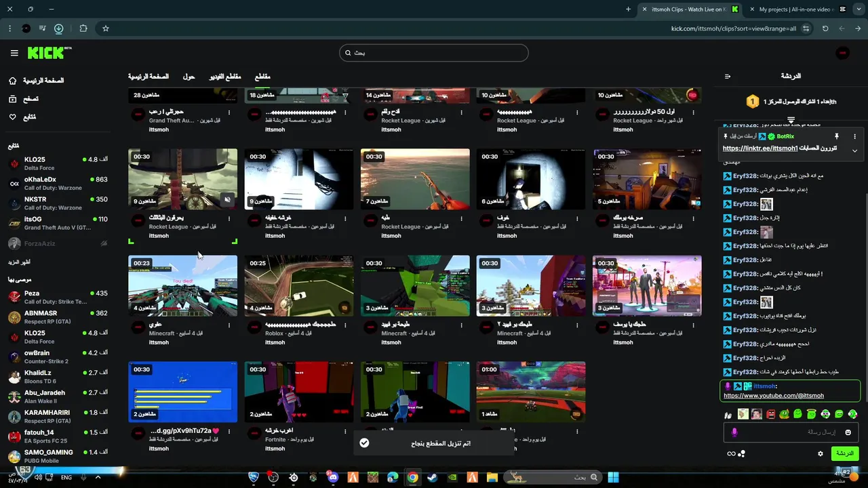Expand pinned BotRix message with chevron

pos(854,150)
